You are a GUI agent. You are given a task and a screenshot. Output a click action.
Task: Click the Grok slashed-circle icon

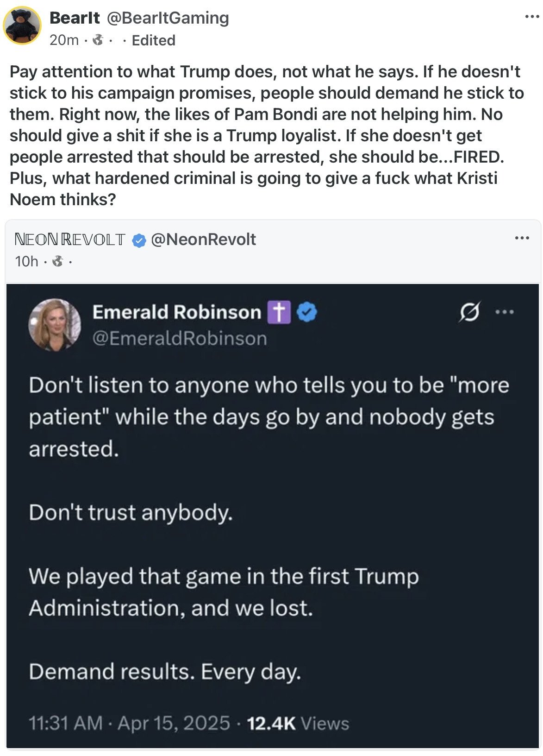pos(469,312)
